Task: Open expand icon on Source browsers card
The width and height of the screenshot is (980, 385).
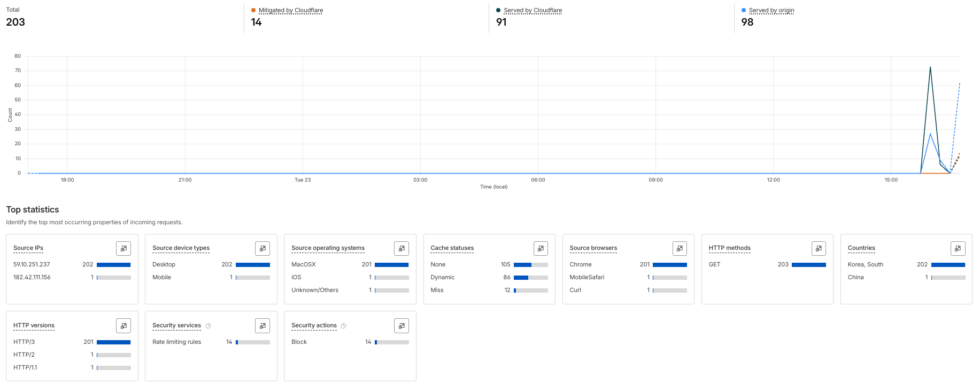Action: (x=680, y=248)
